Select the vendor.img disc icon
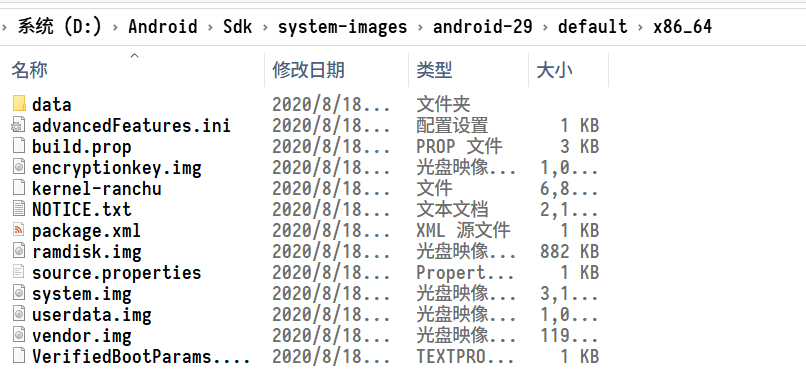Viewport: 806px width, 388px height. click(19, 336)
